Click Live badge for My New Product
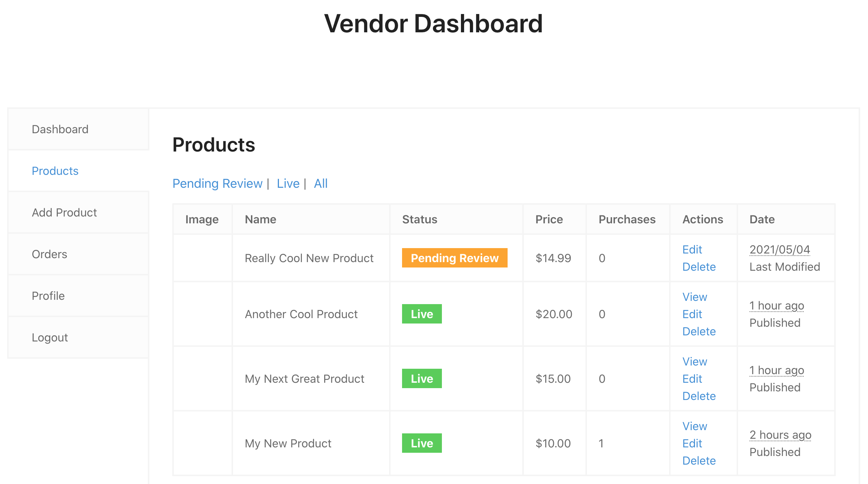Image resolution: width=868 pixels, height=484 pixels. [x=422, y=443]
